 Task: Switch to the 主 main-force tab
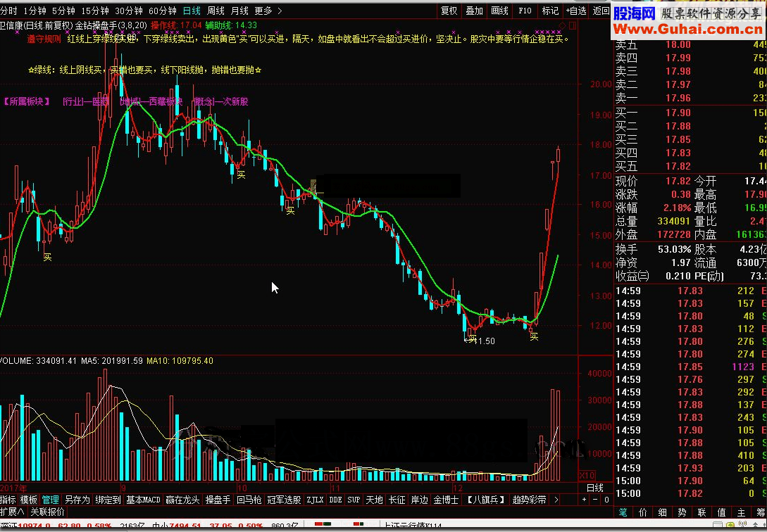741,512
